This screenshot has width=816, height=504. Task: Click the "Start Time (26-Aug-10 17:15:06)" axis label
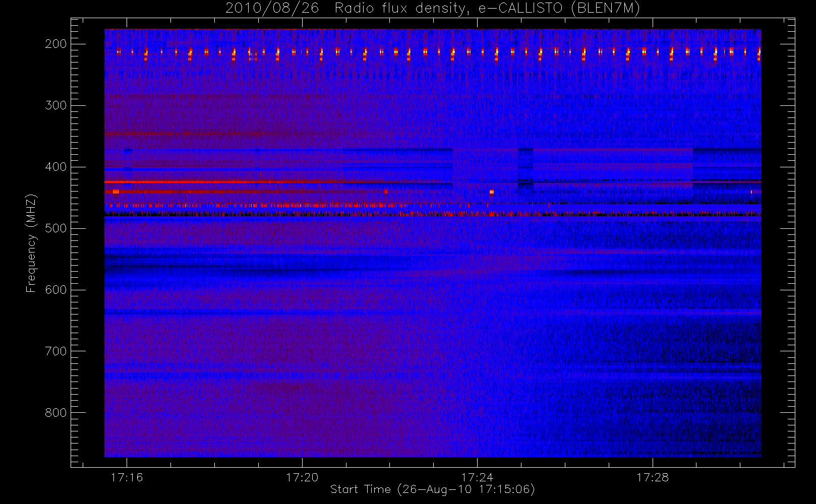pyautogui.click(x=432, y=489)
